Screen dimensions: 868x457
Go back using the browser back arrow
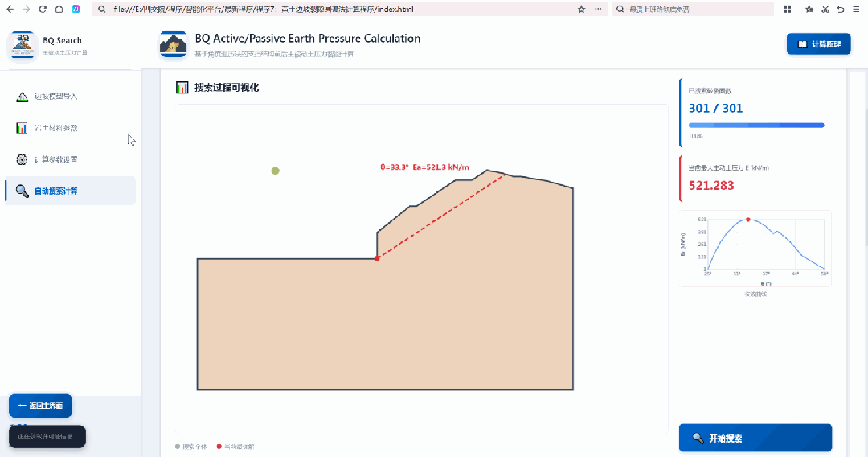(x=10, y=10)
